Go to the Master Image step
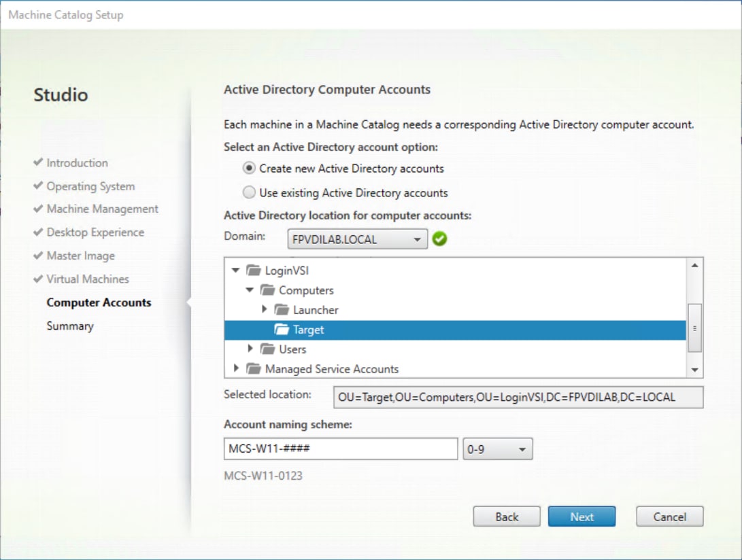742x560 pixels. point(81,256)
